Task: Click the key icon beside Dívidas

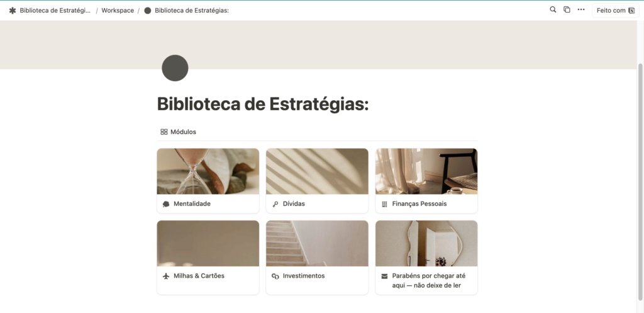Action: [275, 204]
